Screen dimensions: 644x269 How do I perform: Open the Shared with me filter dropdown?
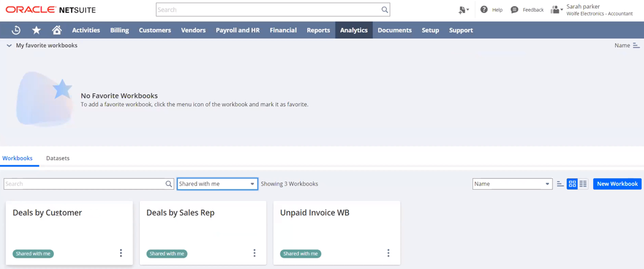[217, 184]
